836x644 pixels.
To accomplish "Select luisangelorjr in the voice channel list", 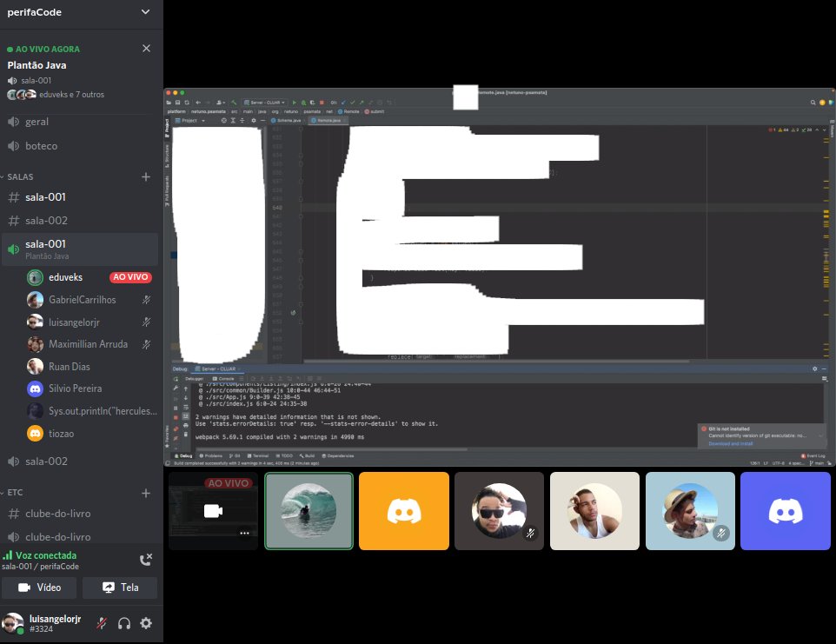I will coord(90,322).
